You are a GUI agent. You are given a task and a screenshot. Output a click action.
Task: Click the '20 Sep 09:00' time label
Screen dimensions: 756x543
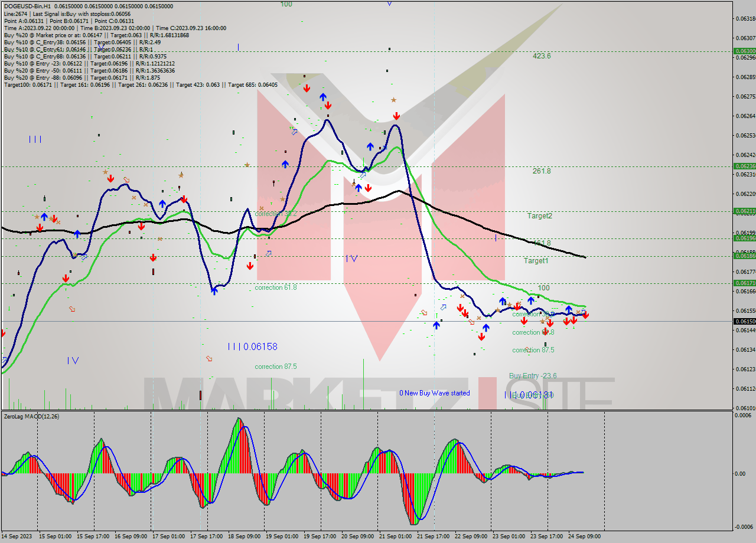pyautogui.click(x=357, y=537)
